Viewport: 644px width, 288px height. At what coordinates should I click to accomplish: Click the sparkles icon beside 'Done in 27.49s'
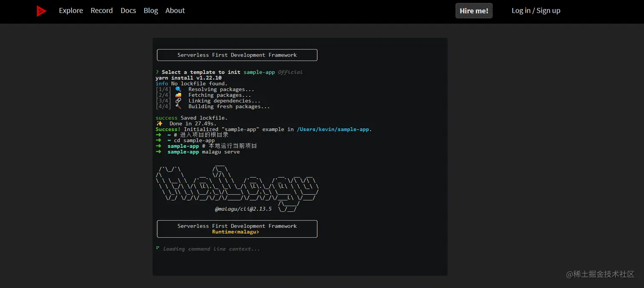[159, 124]
